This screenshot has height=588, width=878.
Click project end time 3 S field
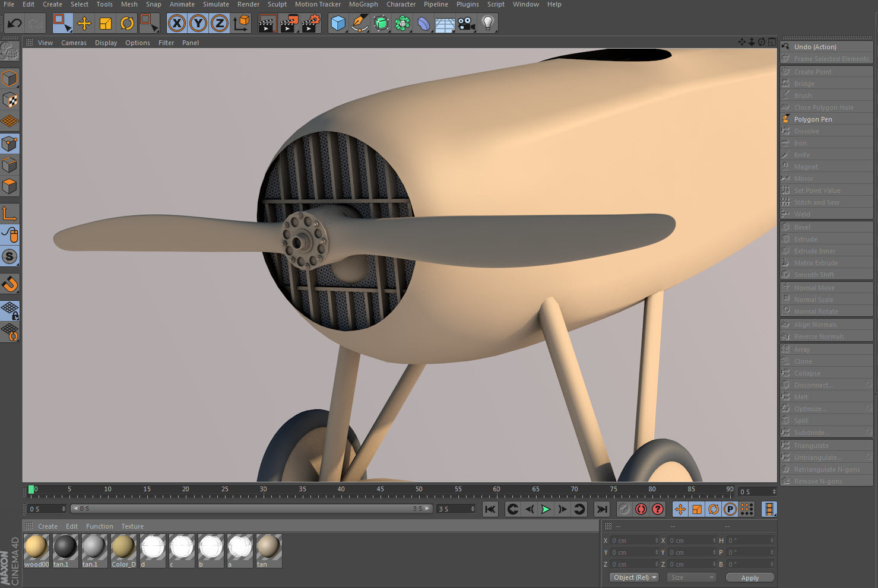click(x=456, y=509)
